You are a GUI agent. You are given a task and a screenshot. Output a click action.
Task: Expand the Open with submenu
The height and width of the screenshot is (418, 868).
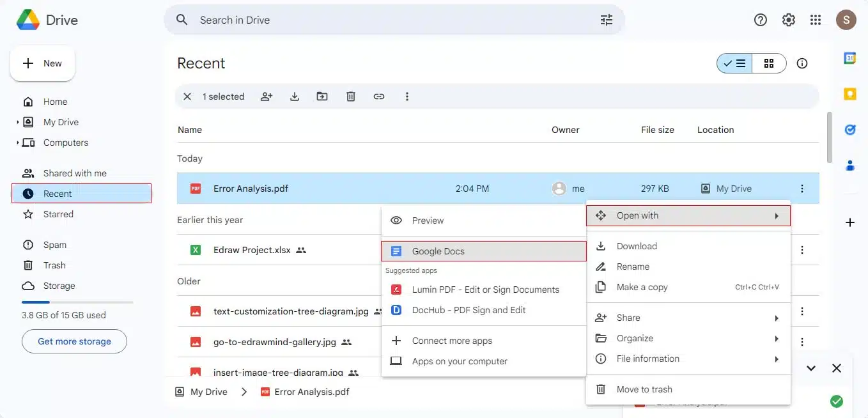coord(688,215)
